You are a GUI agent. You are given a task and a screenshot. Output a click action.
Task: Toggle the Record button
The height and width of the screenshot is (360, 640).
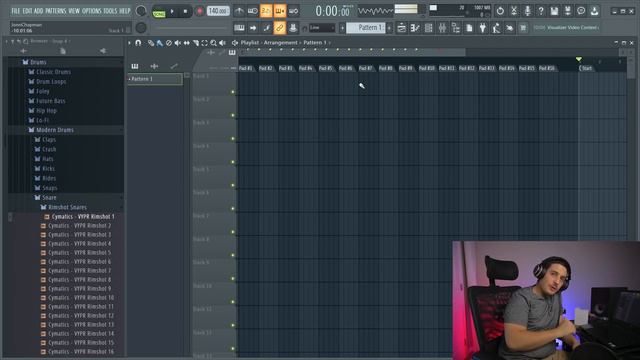pos(200,11)
